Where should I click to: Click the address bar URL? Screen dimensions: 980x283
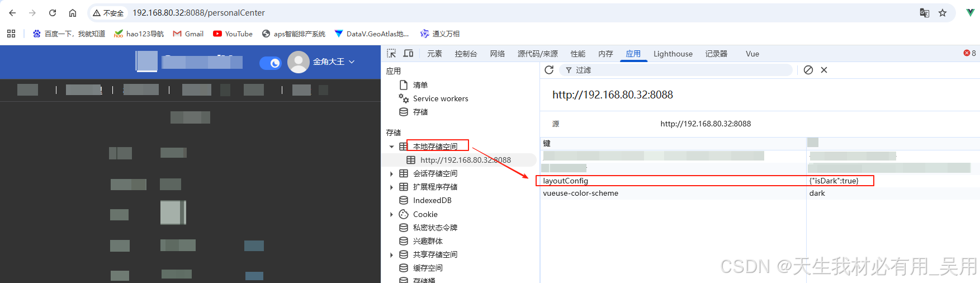pos(198,13)
